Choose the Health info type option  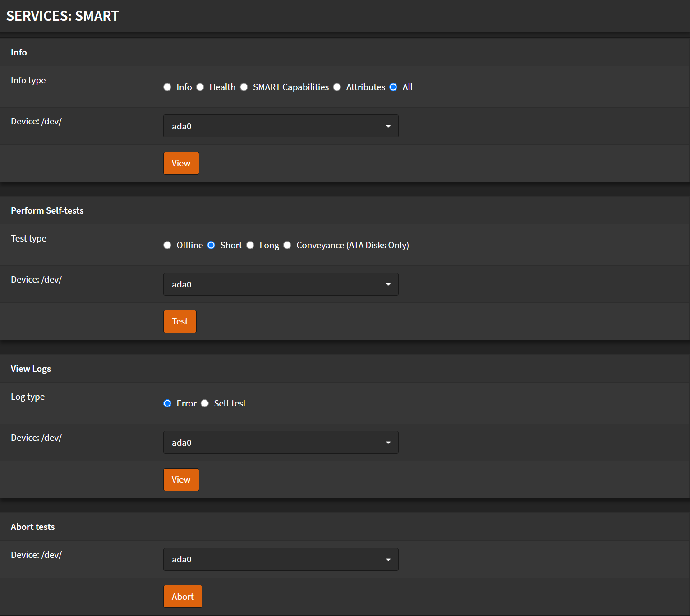point(200,87)
